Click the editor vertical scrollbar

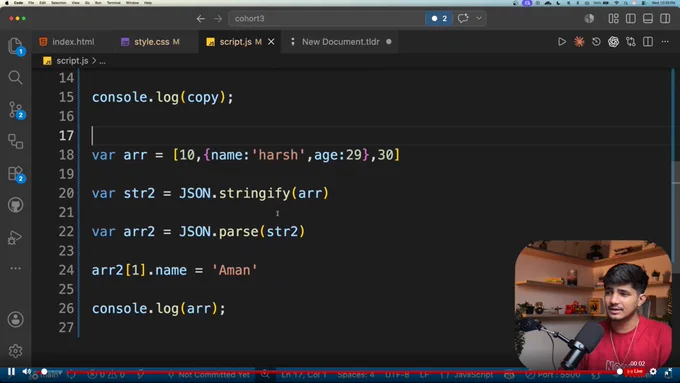(x=676, y=217)
